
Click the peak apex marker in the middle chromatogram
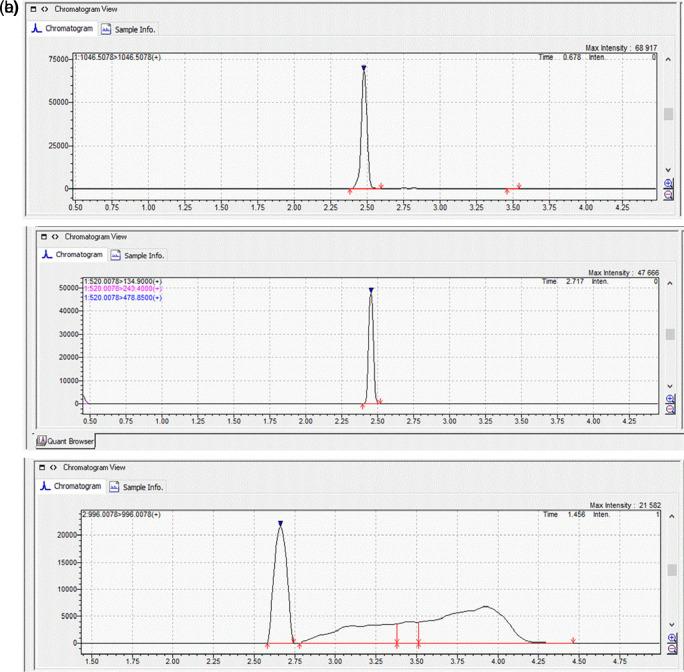point(371,290)
